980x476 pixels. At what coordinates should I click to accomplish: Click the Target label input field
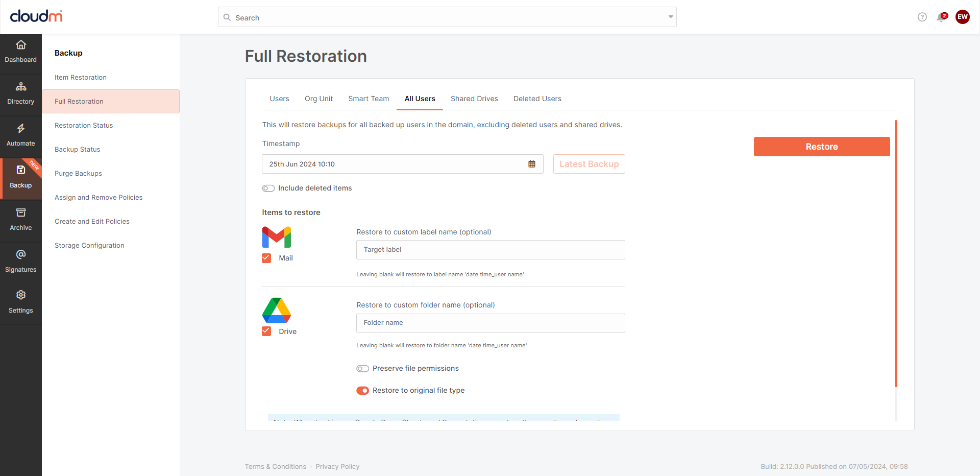(x=490, y=250)
